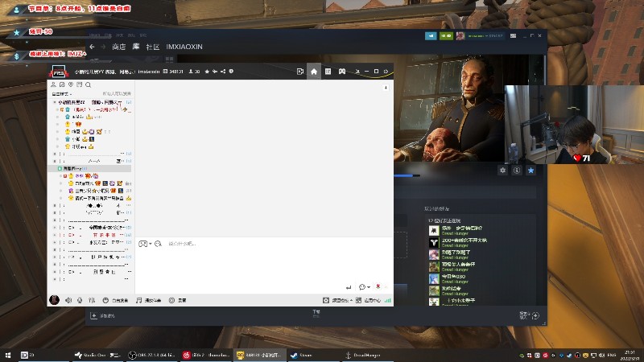The width and height of the screenshot is (644, 362).
Task: Click the Steam playtime progress bar
Action: (407, 175)
